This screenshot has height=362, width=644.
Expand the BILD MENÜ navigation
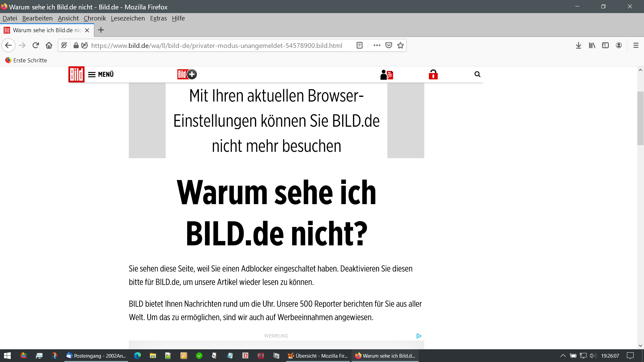click(x=101, y=74)
